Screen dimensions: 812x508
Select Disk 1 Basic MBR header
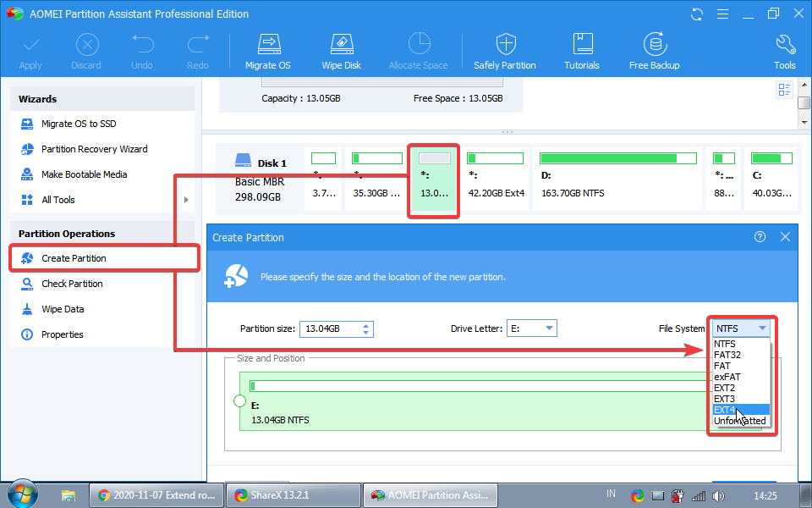coord(260,179)
